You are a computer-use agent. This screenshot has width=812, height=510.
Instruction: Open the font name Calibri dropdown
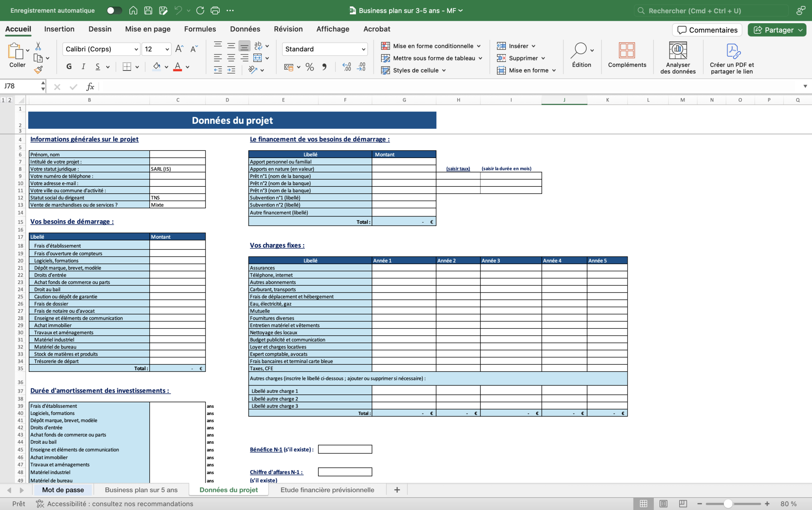coord(136,49)
